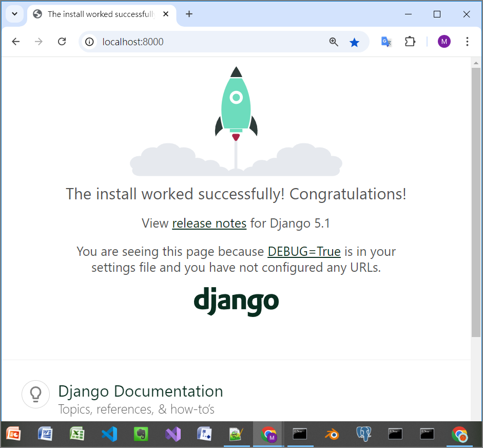Open the tab search chevron dropdown
The image size is (483, 448).
tap(14, 14)
